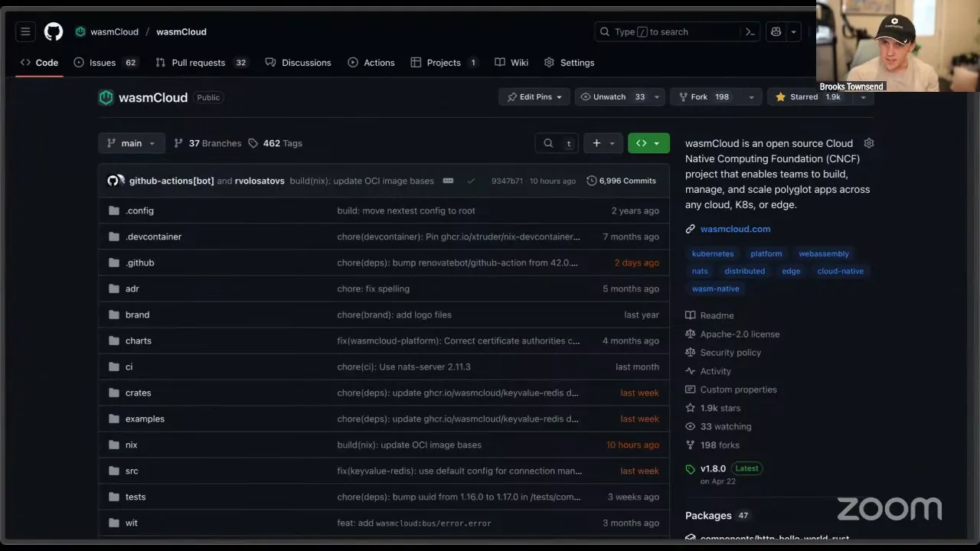Click the GitHub logo home icon
The image size is (980, 551).
[54, 32]
